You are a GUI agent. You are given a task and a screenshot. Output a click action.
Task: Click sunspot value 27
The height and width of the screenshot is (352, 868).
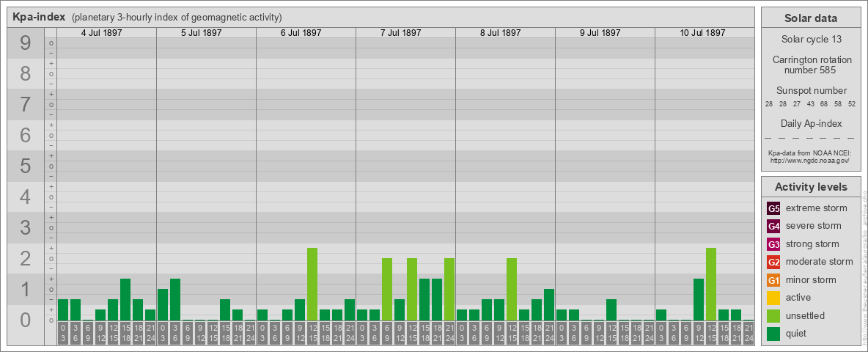pos(797,104)
